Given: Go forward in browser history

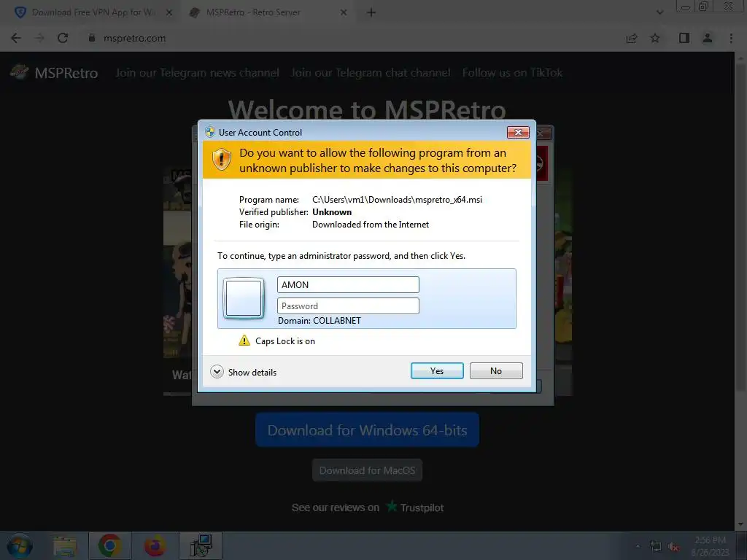Looking at the screenshot, I should (39, 38).
